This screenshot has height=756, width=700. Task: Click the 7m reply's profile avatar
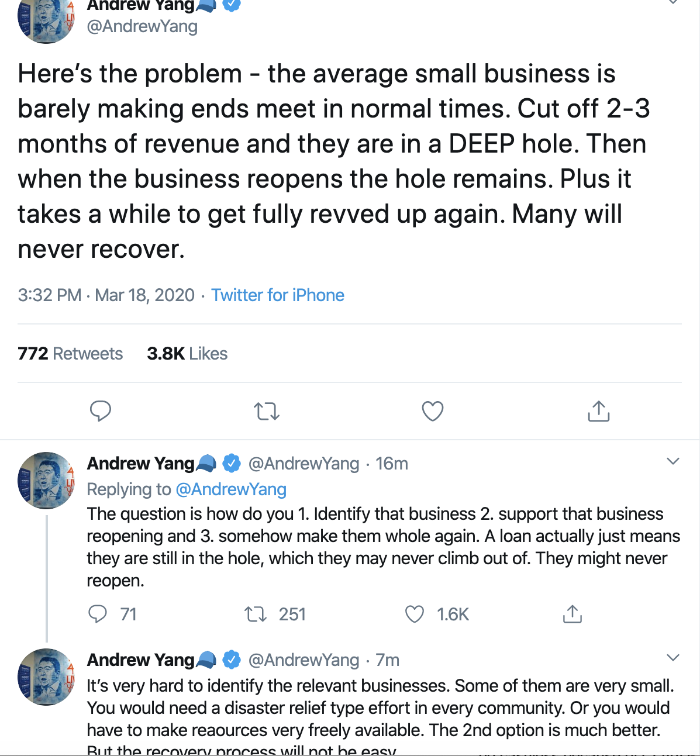[x=46, y=676]
